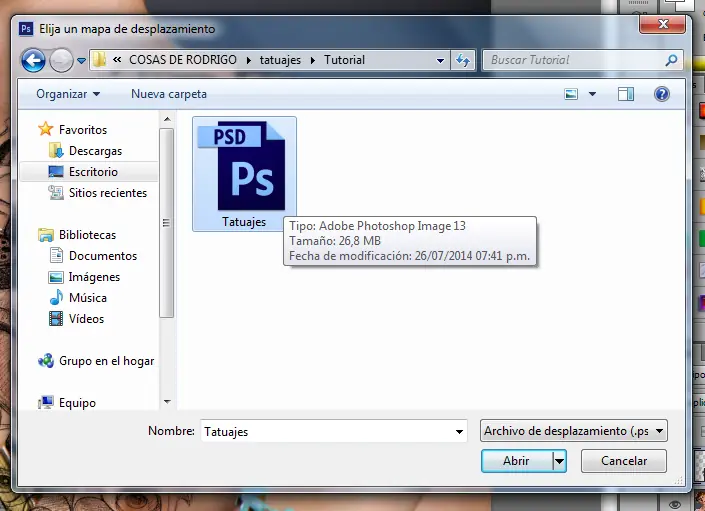Screen dimensions: 705x511
Task: Click folder icon in address bar
Action: pos(99,60)
